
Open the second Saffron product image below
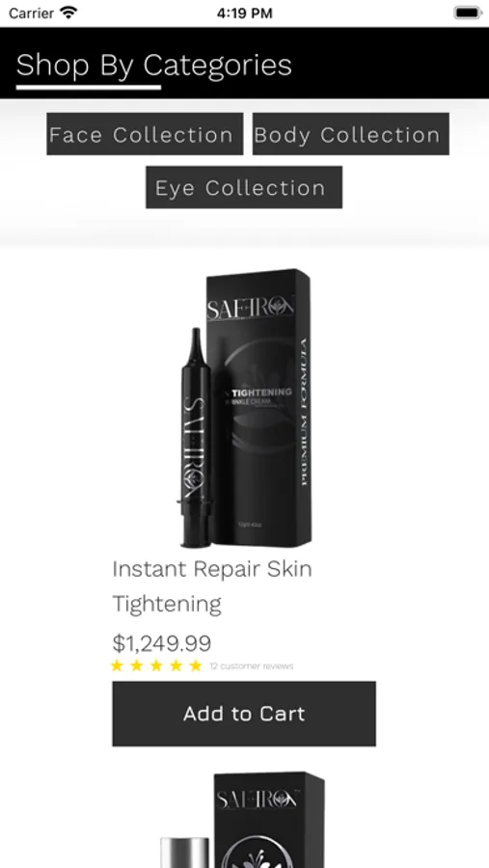244,820
